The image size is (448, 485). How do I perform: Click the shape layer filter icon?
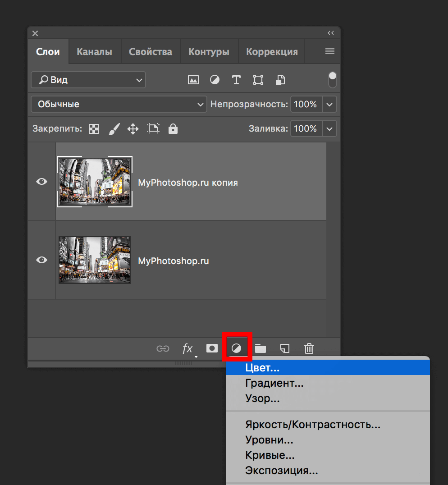[x=258, y=80]
